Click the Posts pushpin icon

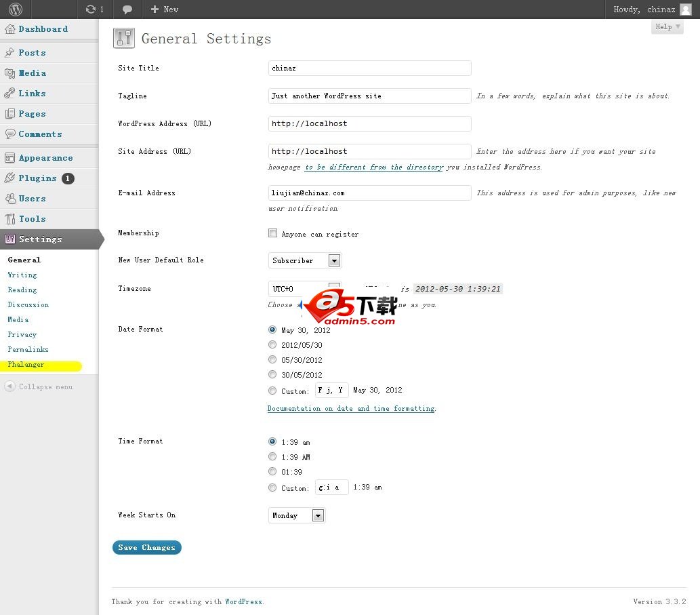pos(10,53)
